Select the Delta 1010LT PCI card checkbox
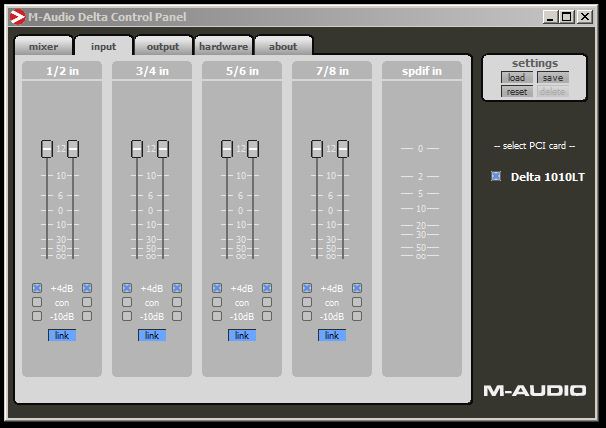The width and height of the screenshot is (606, 428). tap(496, 176)
